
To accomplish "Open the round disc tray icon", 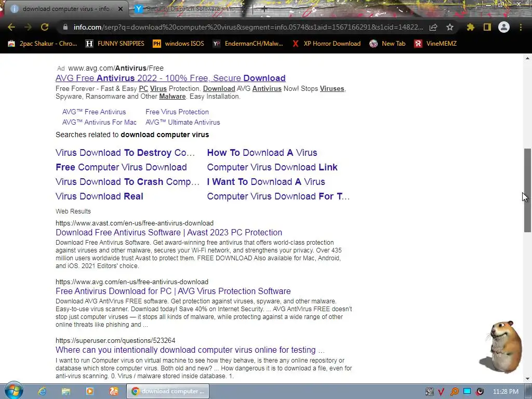I will (x=480, y=392).
